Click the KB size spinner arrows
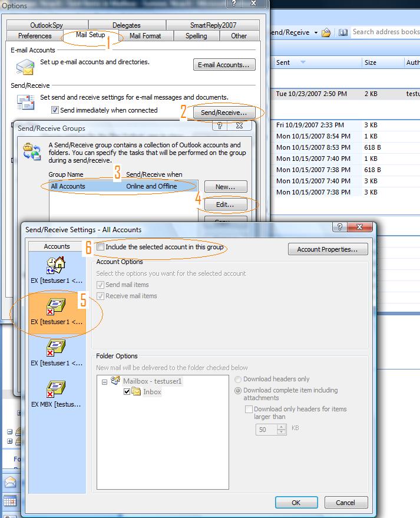Screen dimensions: 420x518 [282, 430]
